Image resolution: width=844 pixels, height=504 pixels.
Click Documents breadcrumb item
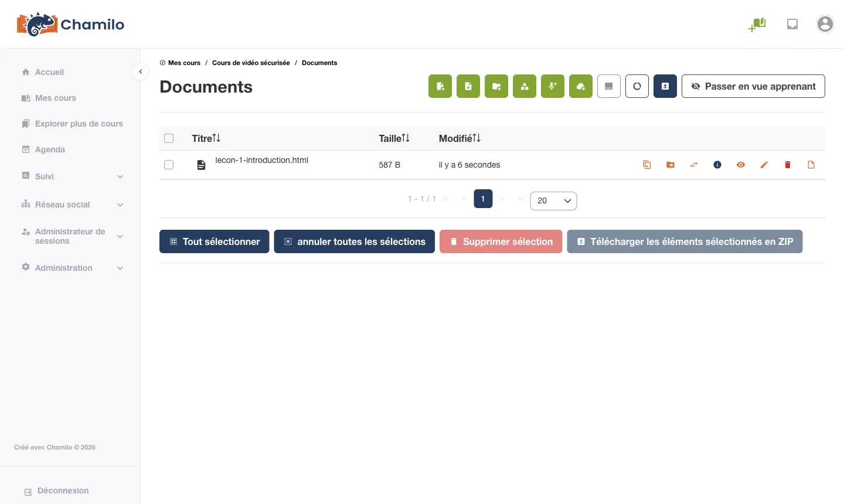[x=319, y=63]
